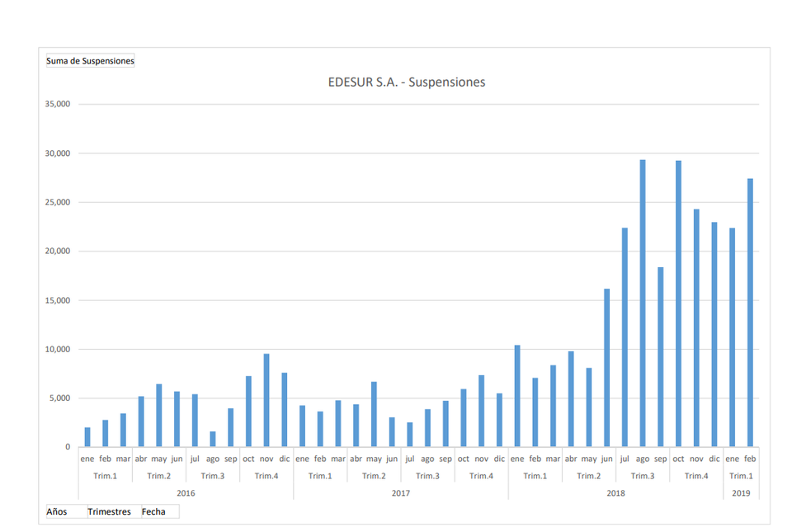Click Trim.3 label under 2017
Image resolution: width=792 pixels, height=532 pixels.
coord(427,476)
